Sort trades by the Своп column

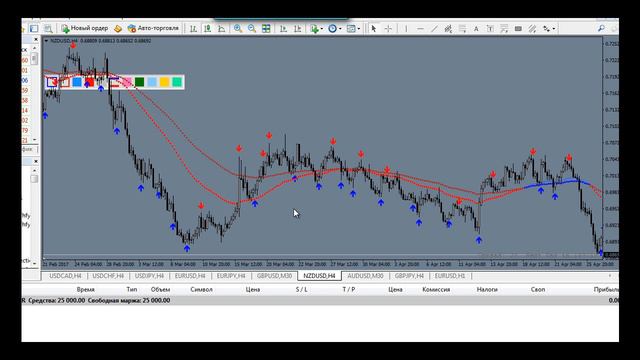point(538,289)
